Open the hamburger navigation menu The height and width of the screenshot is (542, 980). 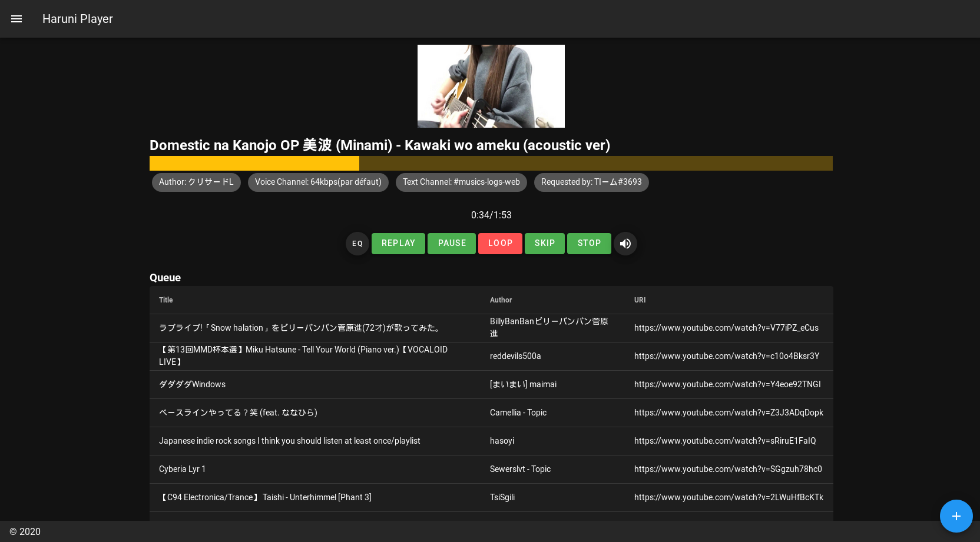[x=16, y=19]
